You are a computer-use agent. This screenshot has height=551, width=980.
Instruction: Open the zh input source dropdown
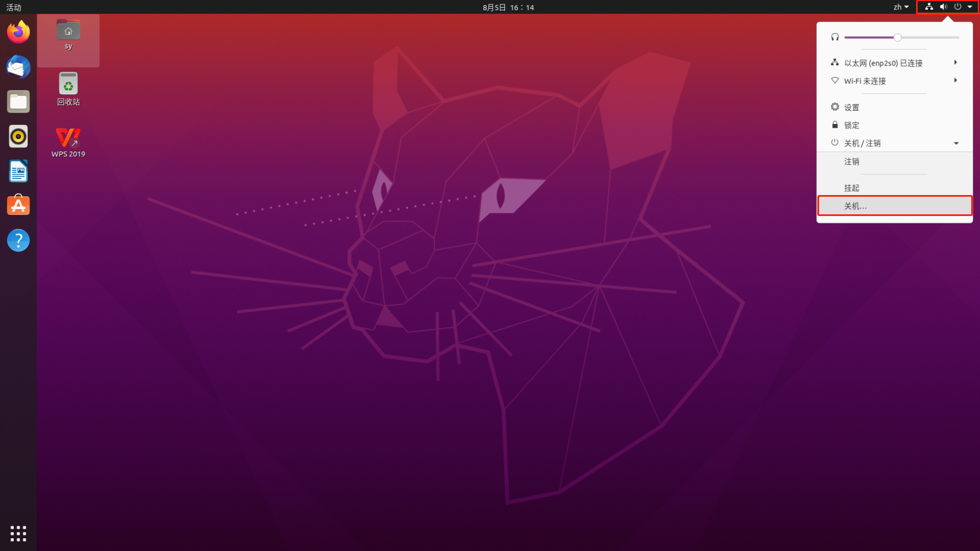click(x=901, y=7)
